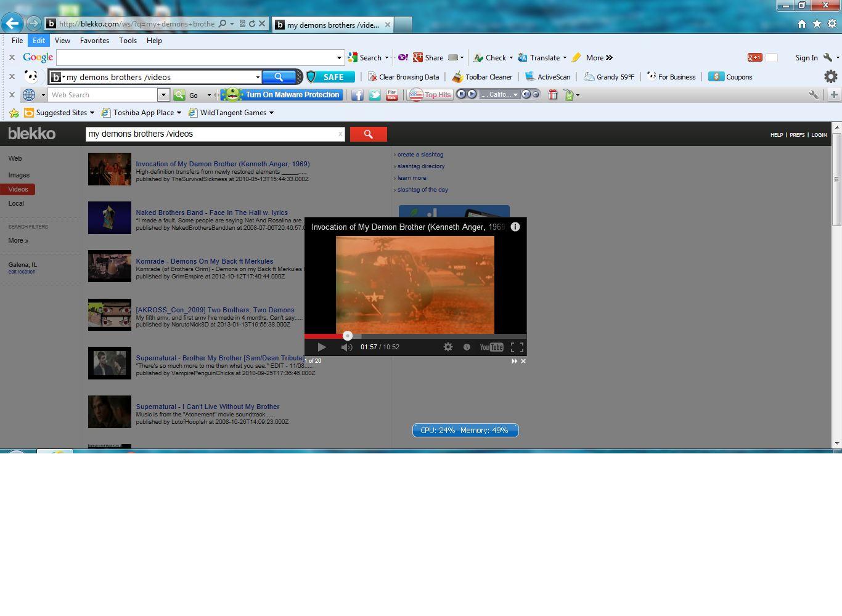Image resolution: width=842 pixels, height=616 pixels.
Task: Enter fullscreen mode in video player
Action: (517, 347)
